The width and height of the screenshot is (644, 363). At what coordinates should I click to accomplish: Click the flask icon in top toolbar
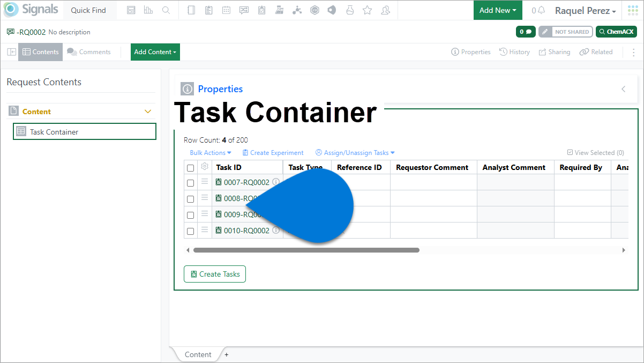coord(349,10)
